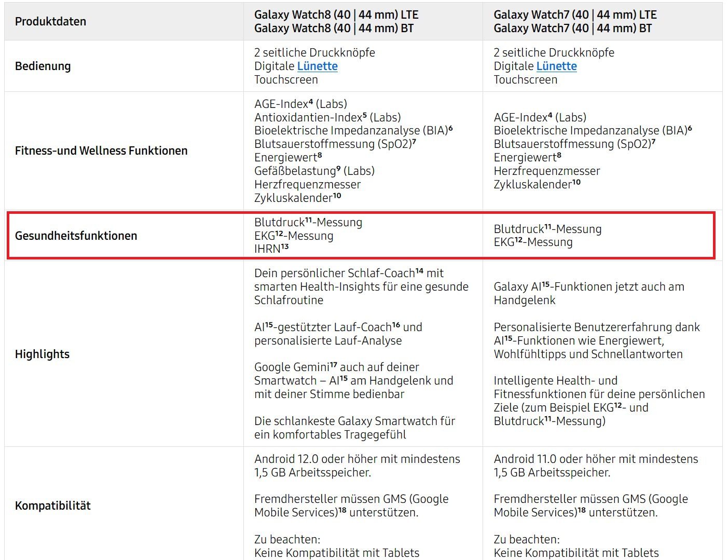Click Blutsauerstoffmessung (SpO2) in Watch7 column

(x=574, y=144)
